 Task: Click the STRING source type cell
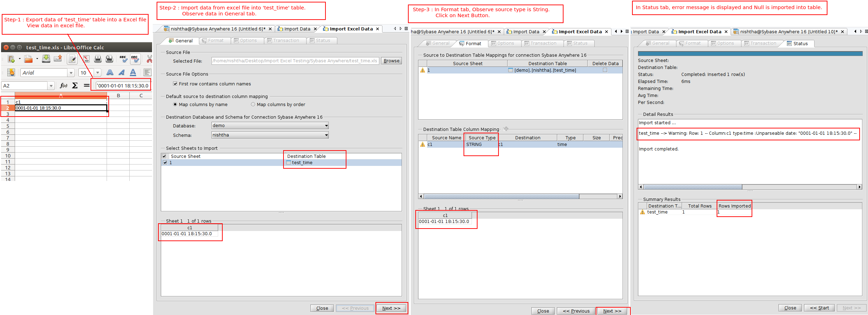click(x=482, y=144)
